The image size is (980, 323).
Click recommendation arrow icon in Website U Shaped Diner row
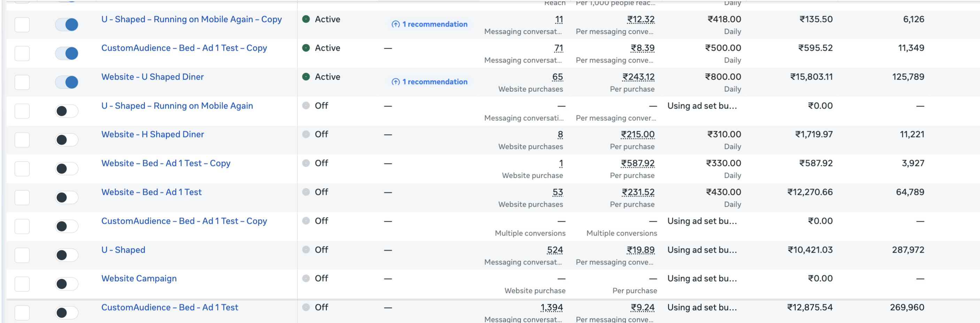pos(396,82)
